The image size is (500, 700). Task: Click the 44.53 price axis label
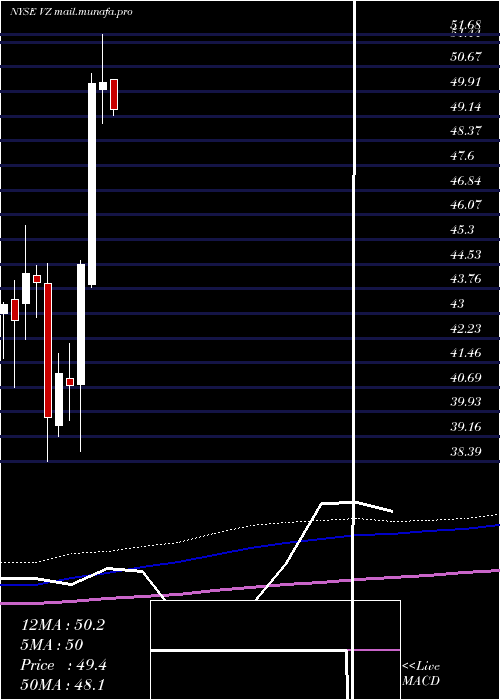pos(466,254)
